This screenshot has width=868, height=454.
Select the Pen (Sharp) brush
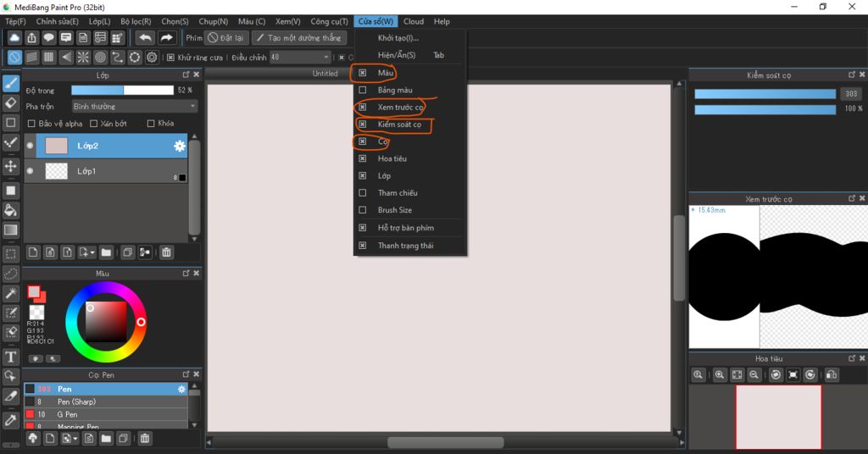tap(106, 401)
